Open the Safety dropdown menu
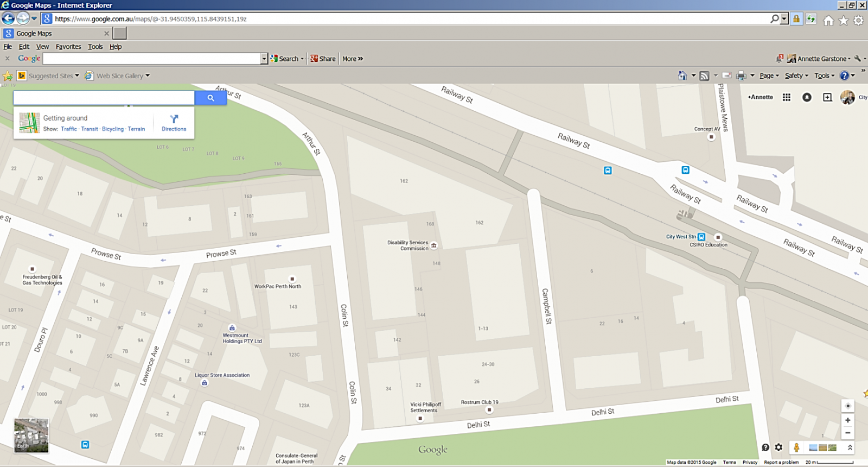Image resolution: width=868 pixels, height=467 pixels. point(796,75)
